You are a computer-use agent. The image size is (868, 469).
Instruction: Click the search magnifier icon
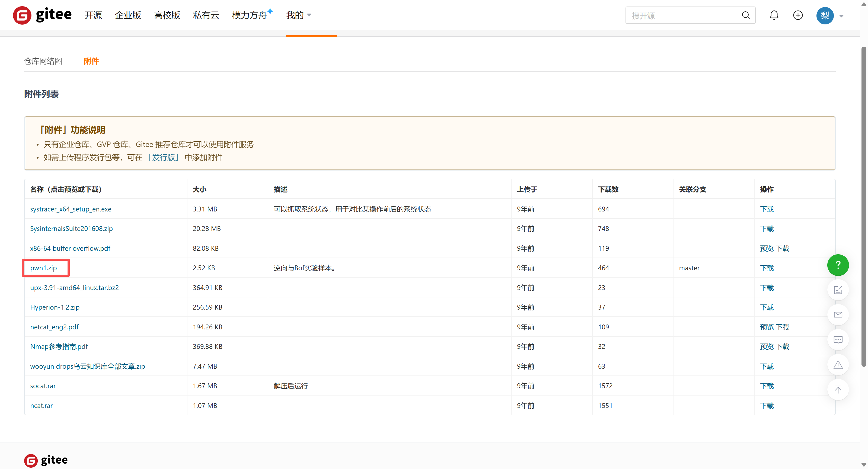(746, 15)
